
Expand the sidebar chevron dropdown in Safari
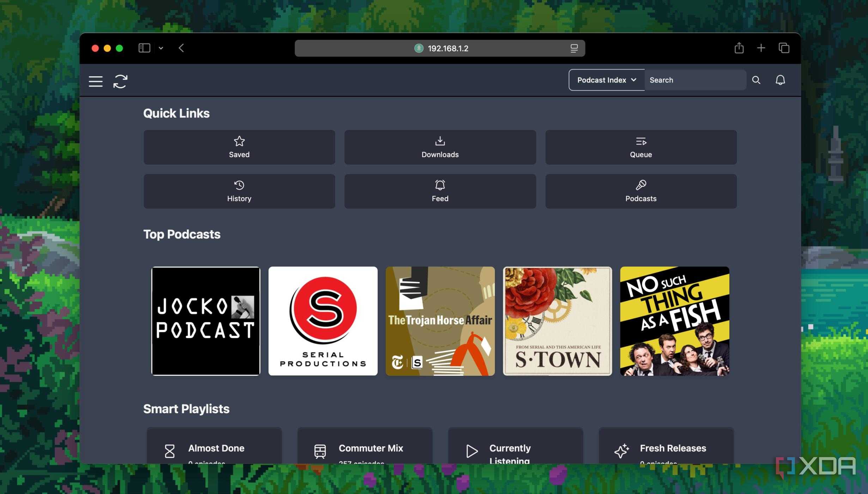point(161,48)
